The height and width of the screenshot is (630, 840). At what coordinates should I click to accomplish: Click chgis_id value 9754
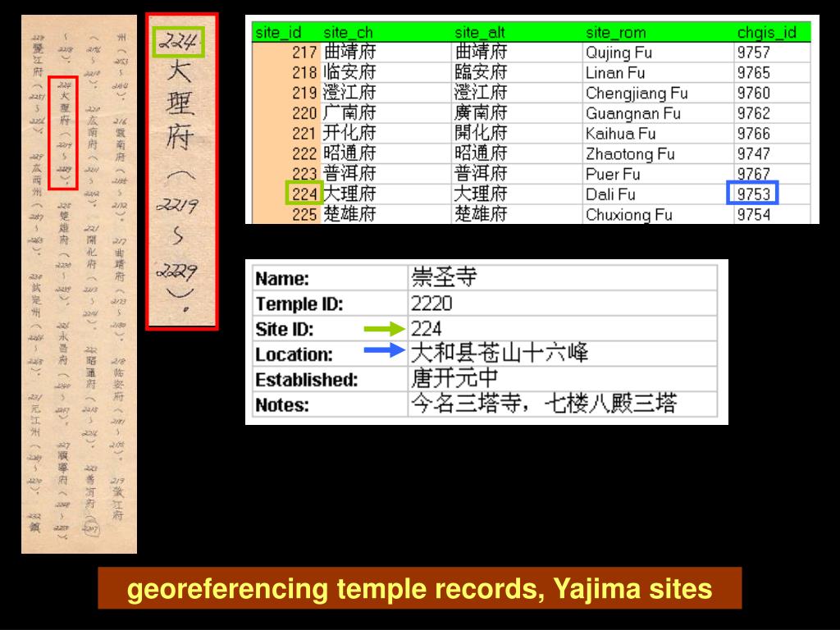pos(753,214)
